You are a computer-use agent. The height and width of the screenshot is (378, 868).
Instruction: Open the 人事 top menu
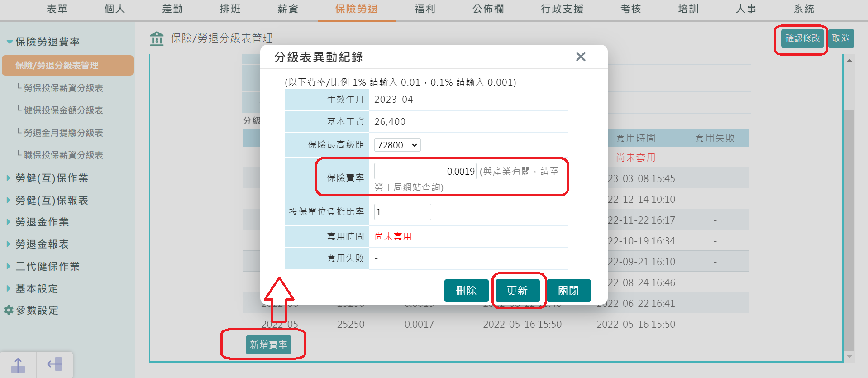coord(746,9)
